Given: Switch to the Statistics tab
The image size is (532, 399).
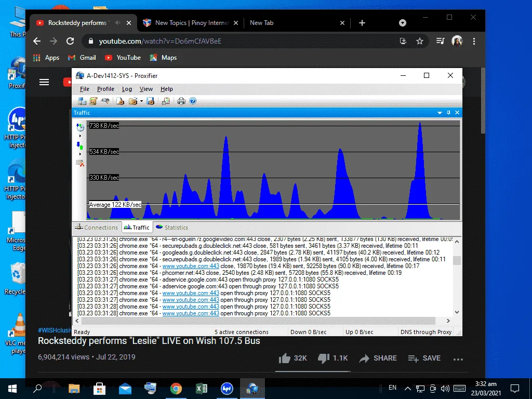Looking at the screenshot, I should (171, 228).
